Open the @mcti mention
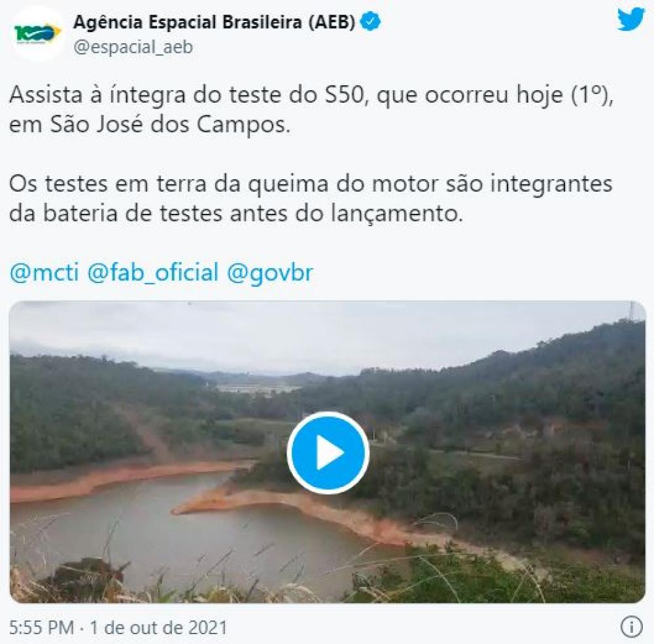This screenshot has width=654, height=644. pyautogui.click(x=44, y=273)
